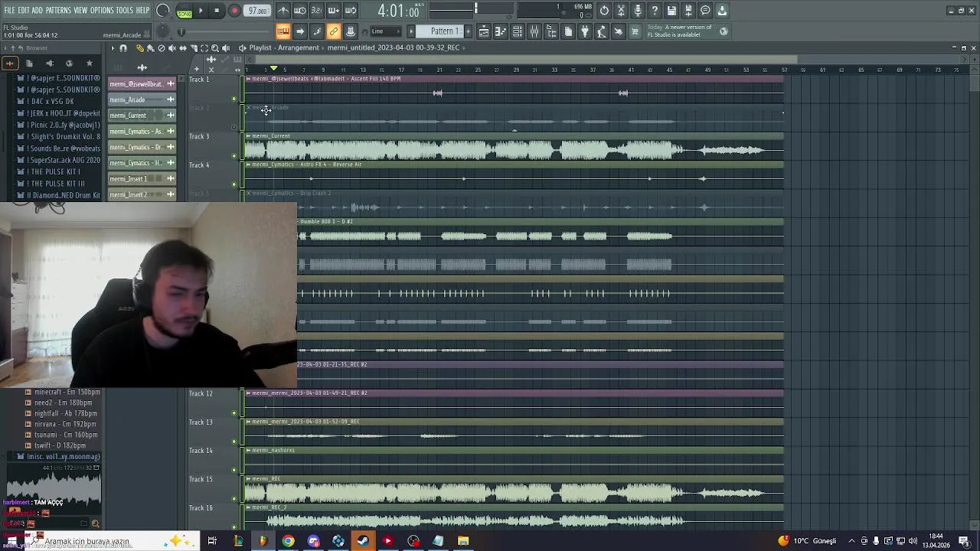Screen dimensions: 980x551
Task: Open the Line snap dropdown
Action: coord(387,31)
